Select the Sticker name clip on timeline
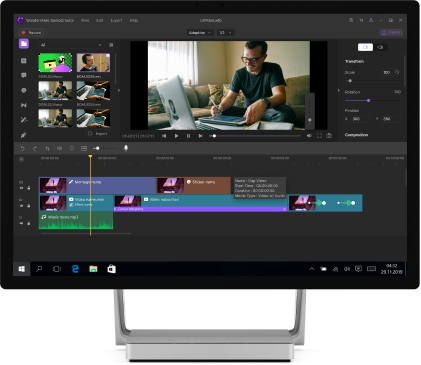Screen dimensions: 421x365 coord(194,185)
